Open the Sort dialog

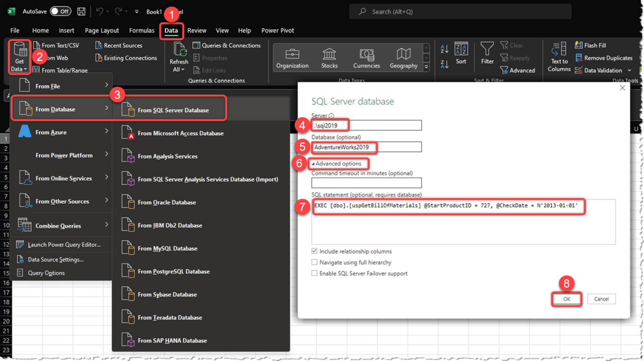click(461, 53)
